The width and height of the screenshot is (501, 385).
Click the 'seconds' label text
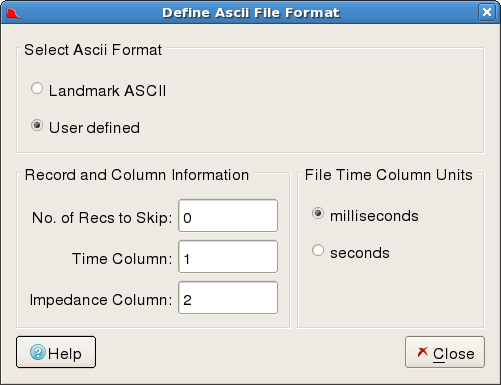[x=360, y=253]
